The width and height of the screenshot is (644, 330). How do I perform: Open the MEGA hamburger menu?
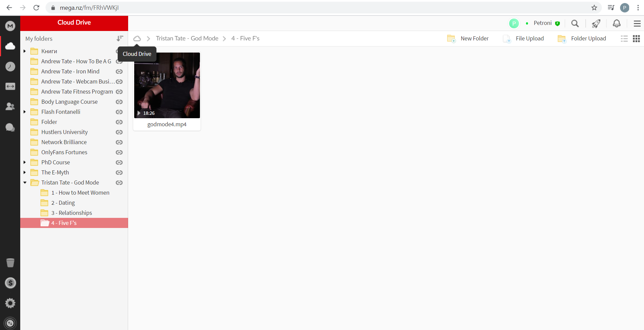pos(637,23)
